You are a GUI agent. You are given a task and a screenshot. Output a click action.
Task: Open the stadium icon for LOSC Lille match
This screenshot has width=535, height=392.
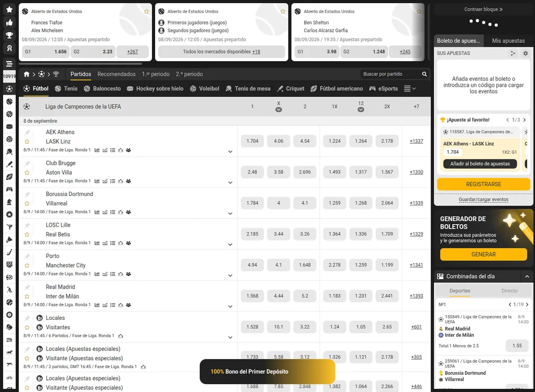click(x=121, y=243)
